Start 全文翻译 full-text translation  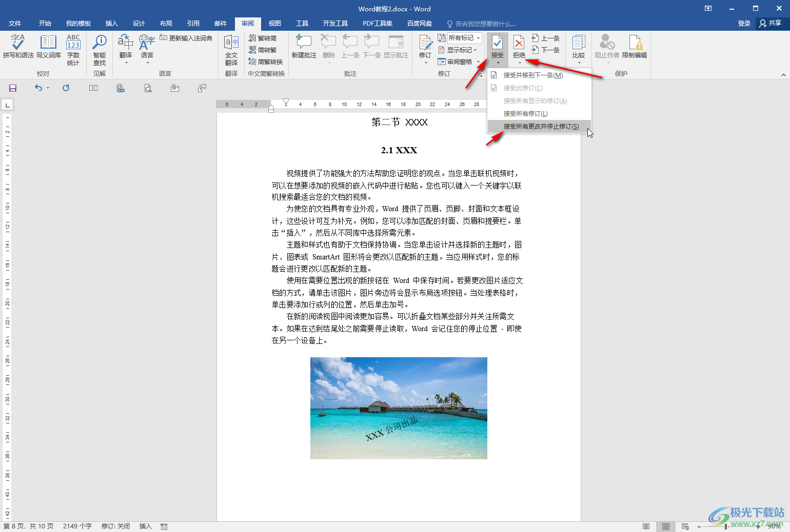click(x=231, y=50)
